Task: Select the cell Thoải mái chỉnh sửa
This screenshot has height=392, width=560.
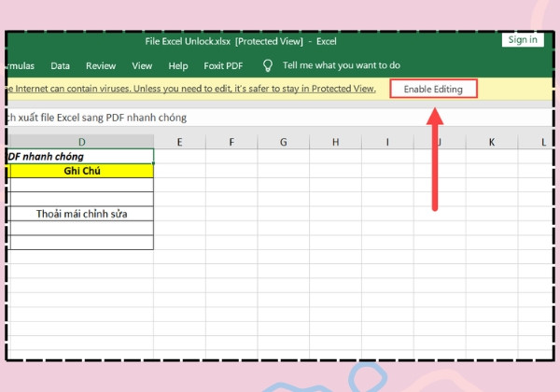Action: coord(82,214)
